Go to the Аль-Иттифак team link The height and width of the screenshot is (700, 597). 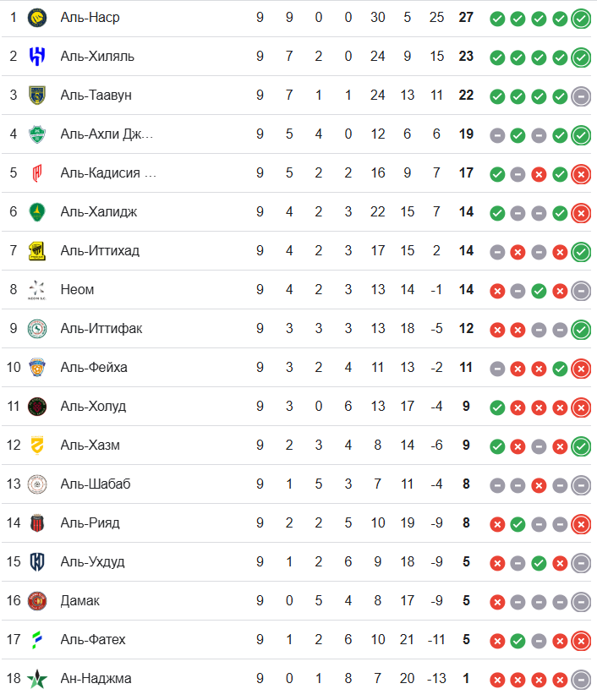point(101,329)
